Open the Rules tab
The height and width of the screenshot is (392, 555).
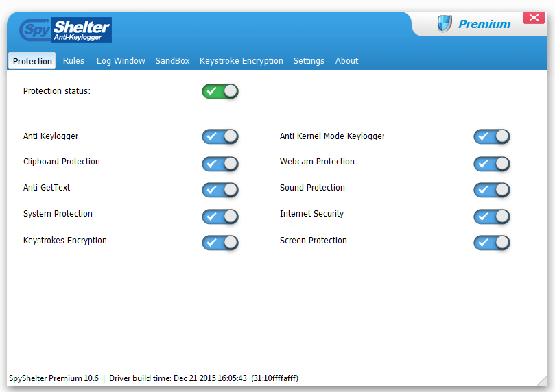point(73,61)
